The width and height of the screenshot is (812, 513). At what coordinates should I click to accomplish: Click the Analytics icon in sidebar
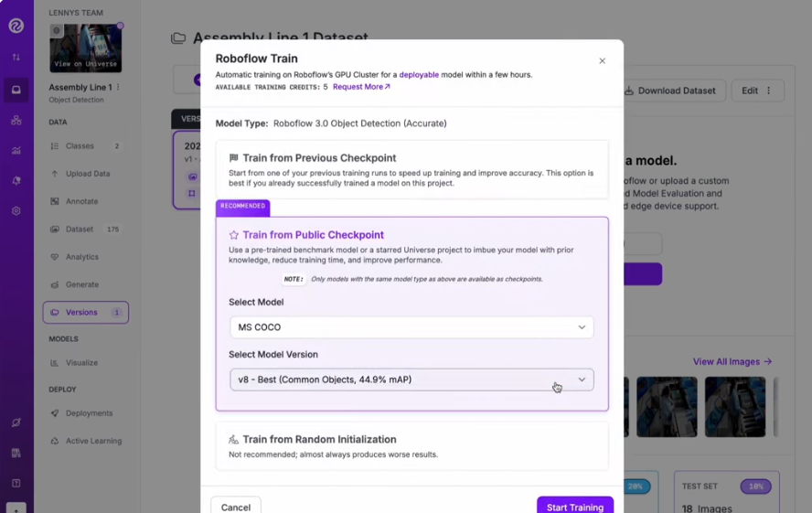(x=55, y=257)
